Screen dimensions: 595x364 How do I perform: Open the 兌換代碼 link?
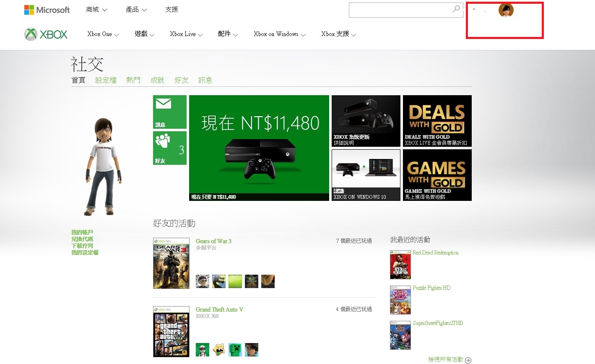[82, 239]
